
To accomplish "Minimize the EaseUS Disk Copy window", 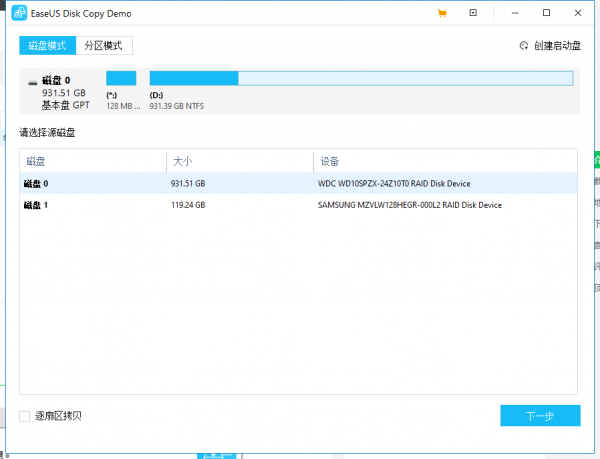I will 515,13.
